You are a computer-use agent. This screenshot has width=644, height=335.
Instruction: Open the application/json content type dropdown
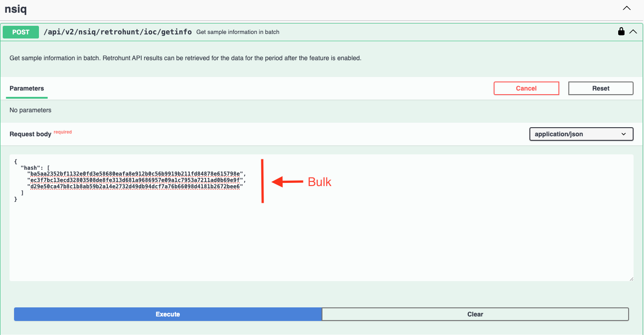coord(581,134)
